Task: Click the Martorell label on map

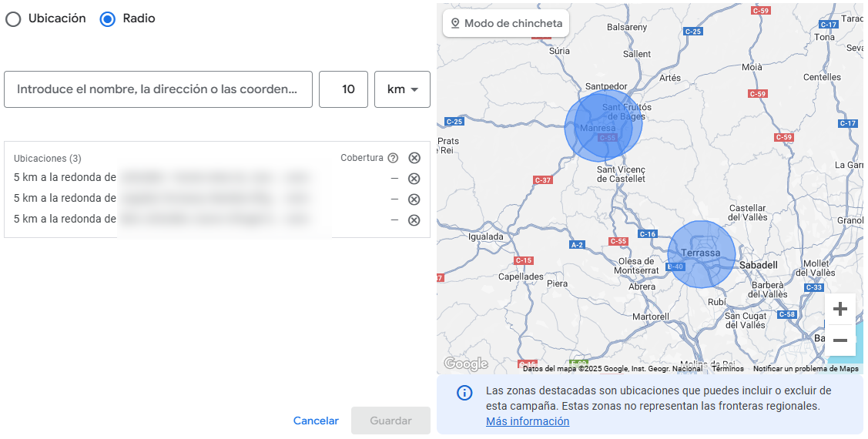Action: click(x=651, y=317)
